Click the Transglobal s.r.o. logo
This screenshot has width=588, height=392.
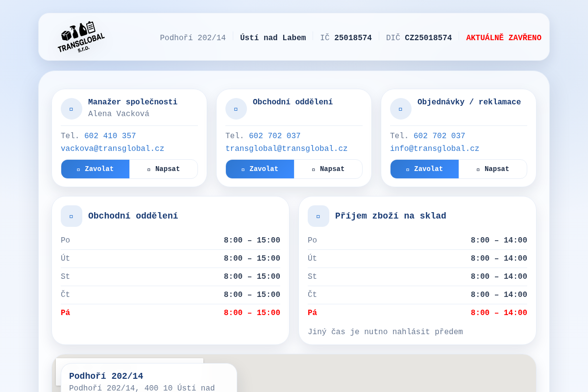pyautogui.click(x=81, y=37)
